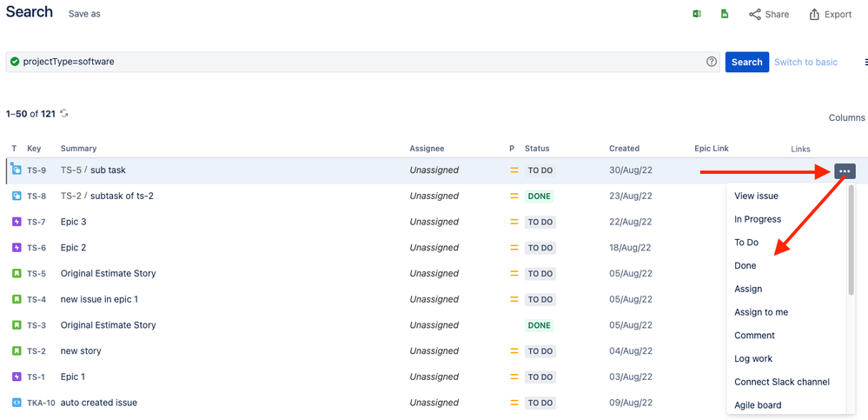
Task: Click the code type icon of TKA-10
Action: coord(17,403)
